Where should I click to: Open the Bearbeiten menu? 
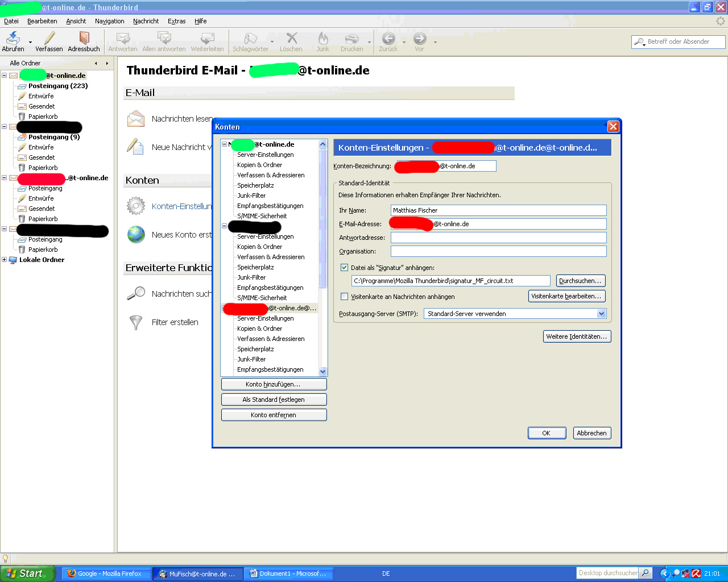42,21
